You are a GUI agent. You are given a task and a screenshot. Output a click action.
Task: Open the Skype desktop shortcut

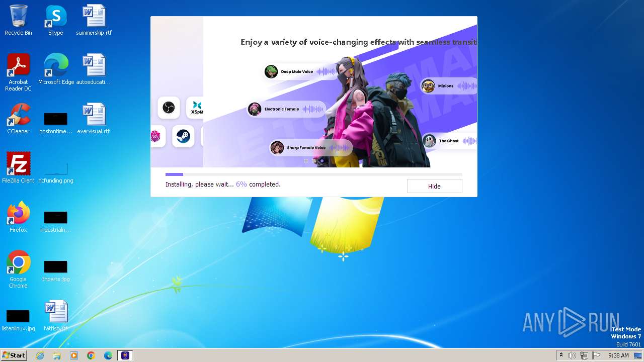(x=56, y=20)
